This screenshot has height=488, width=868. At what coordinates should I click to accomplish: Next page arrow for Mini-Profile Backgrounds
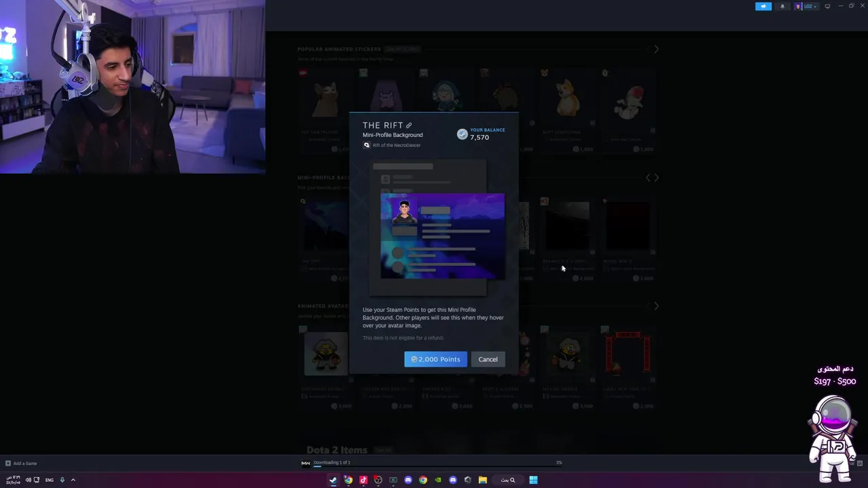pyautogui.click(x=656, y=178)
